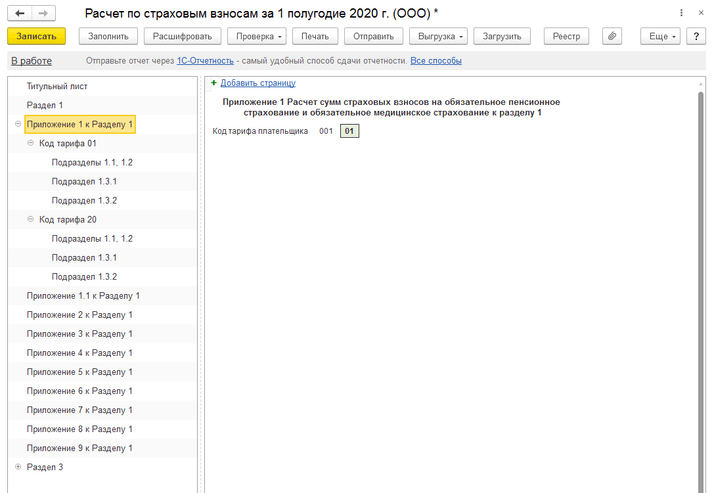
Task: Collapse the Приложение 1 к Разделу 1 node
Action: [18, 125]
